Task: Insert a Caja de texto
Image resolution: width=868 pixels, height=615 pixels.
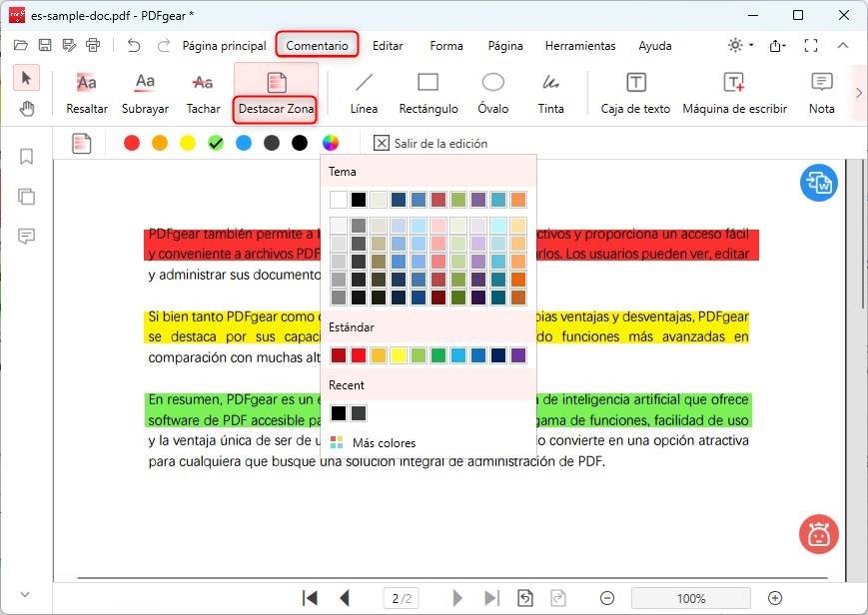Action: (x=635, y=93)
